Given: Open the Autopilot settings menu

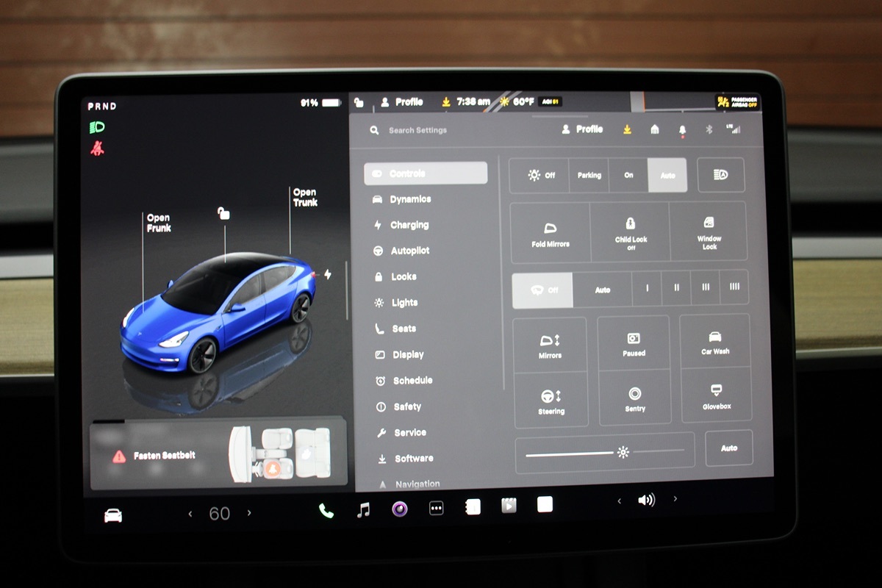Looking at the screenshot, I should [409, 251].
